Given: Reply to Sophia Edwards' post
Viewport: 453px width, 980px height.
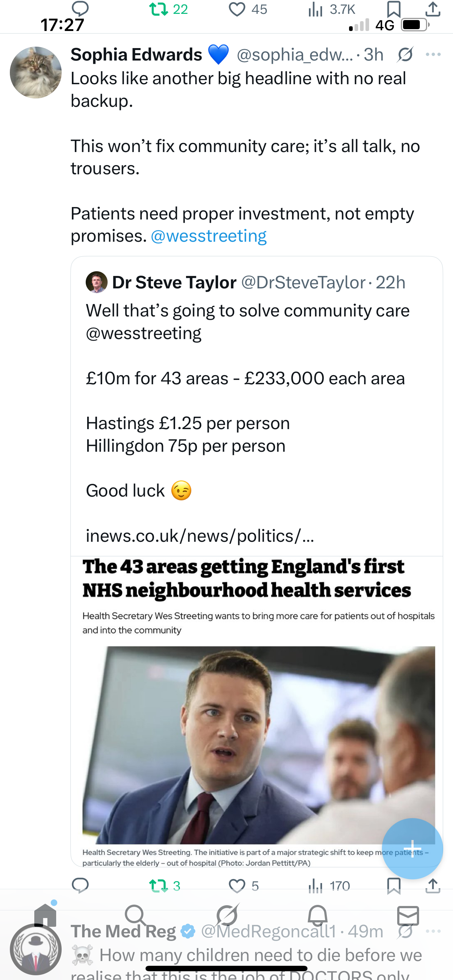Looking at the screenshot, I should pyautogui.click(x=80, y=886).
